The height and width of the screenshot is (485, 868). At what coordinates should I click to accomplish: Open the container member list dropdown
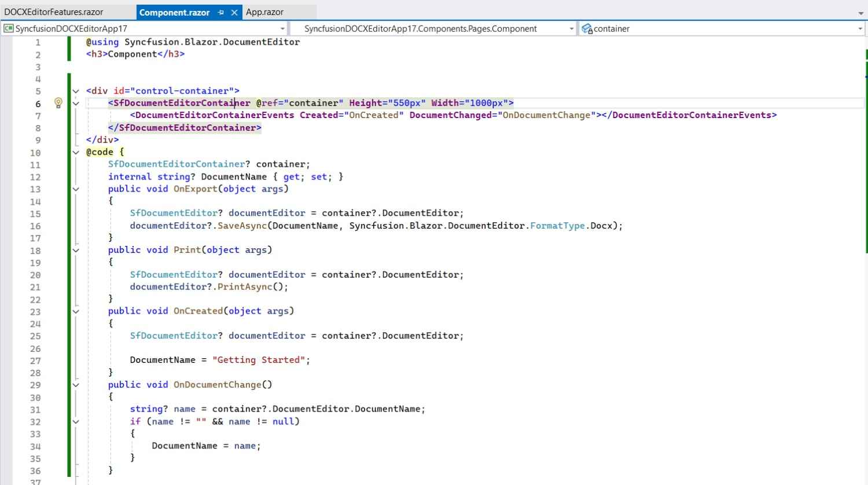pos(859,28)
